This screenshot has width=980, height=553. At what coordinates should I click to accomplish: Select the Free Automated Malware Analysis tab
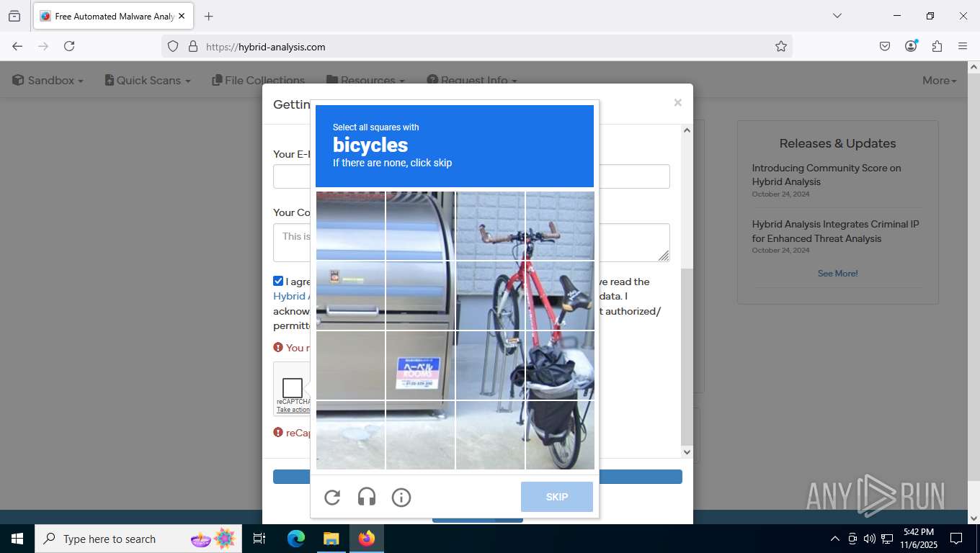[x=112, y=16]
